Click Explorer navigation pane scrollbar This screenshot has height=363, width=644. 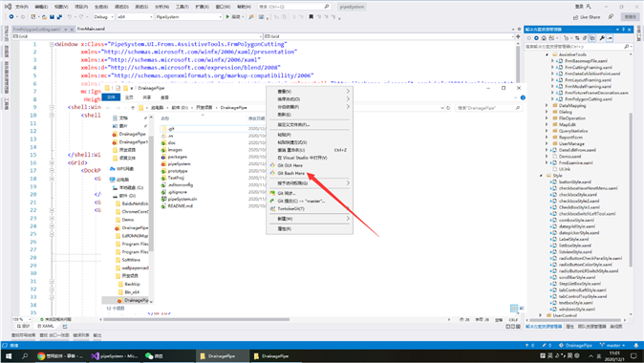click(x=151, y=193)
